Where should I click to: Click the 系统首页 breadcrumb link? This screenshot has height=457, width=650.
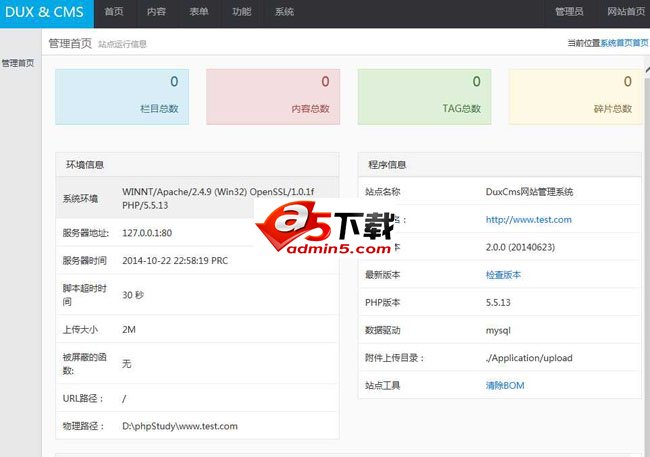point(616,43)
